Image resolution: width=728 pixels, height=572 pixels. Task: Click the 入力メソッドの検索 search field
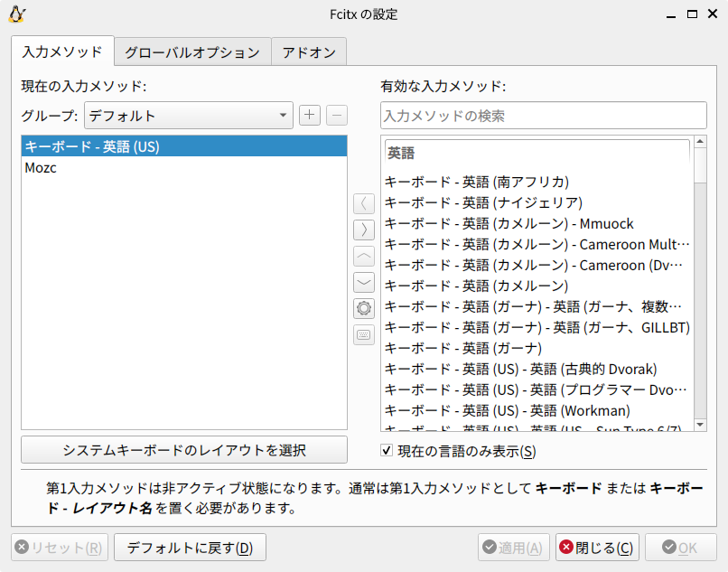point(544,116)
